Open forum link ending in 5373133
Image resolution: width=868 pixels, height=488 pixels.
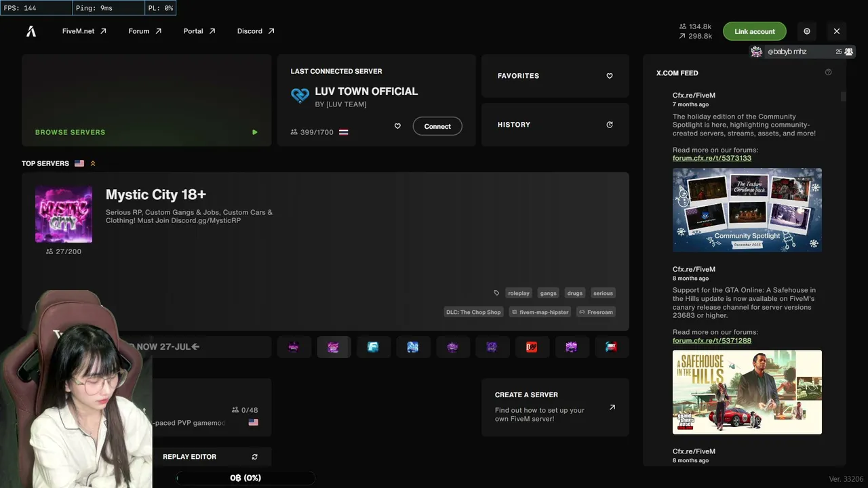point(712,158)
